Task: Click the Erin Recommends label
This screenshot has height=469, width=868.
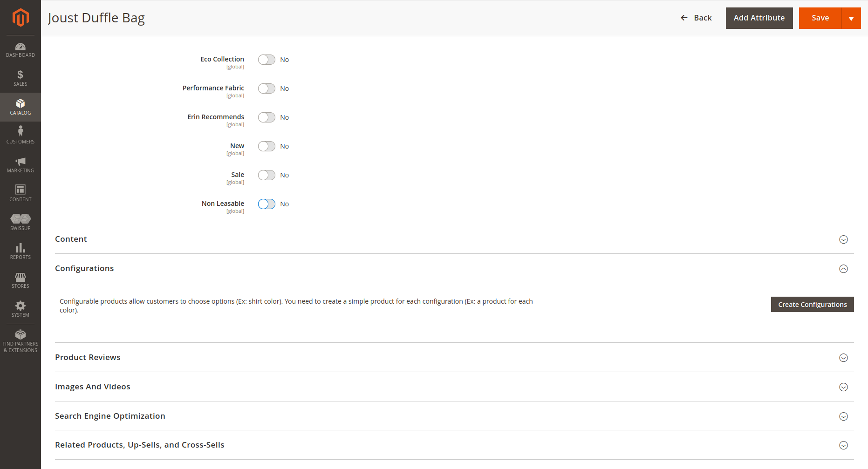Action: tap(216, 117)
